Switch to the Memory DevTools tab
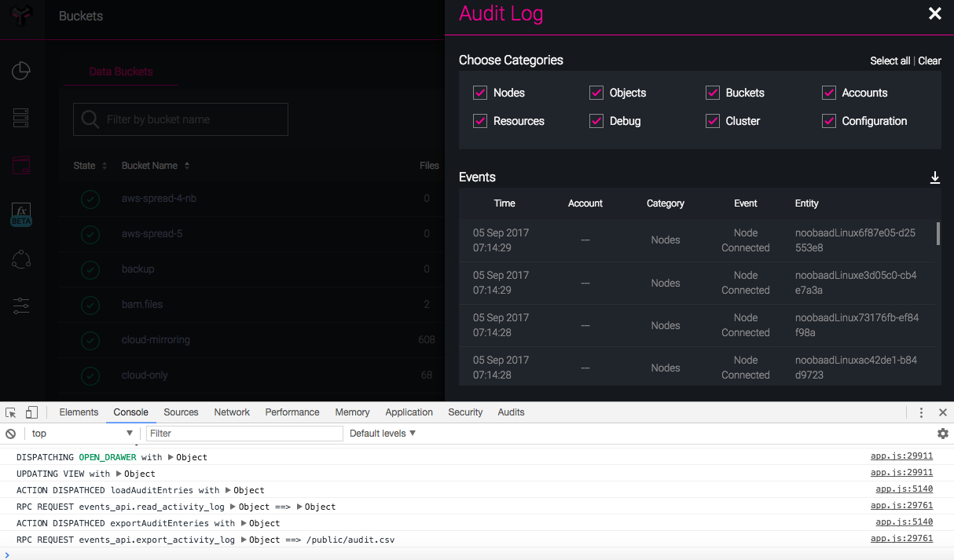The height and width of the screenshot is (560, 954). (x=352, y=412)
